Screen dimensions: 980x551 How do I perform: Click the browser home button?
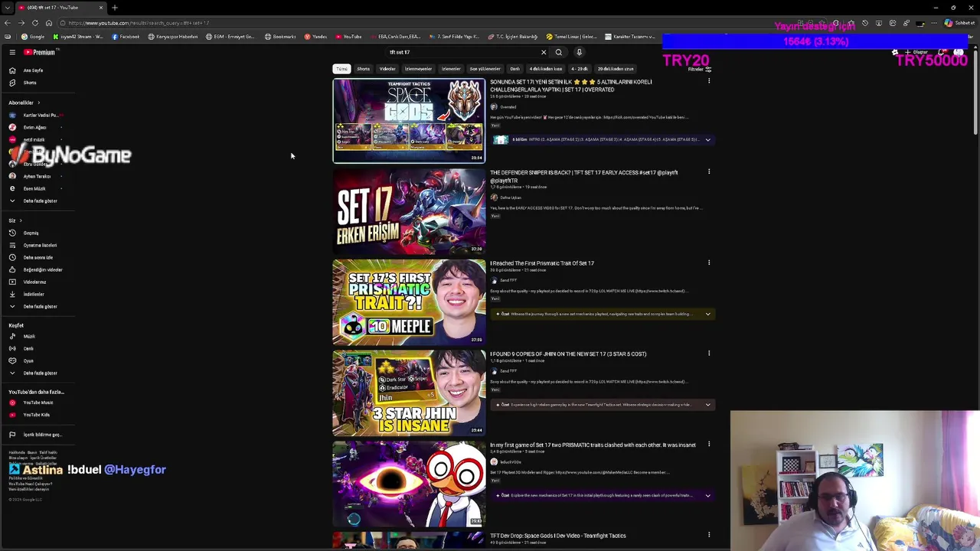click(x=48, y=23)
